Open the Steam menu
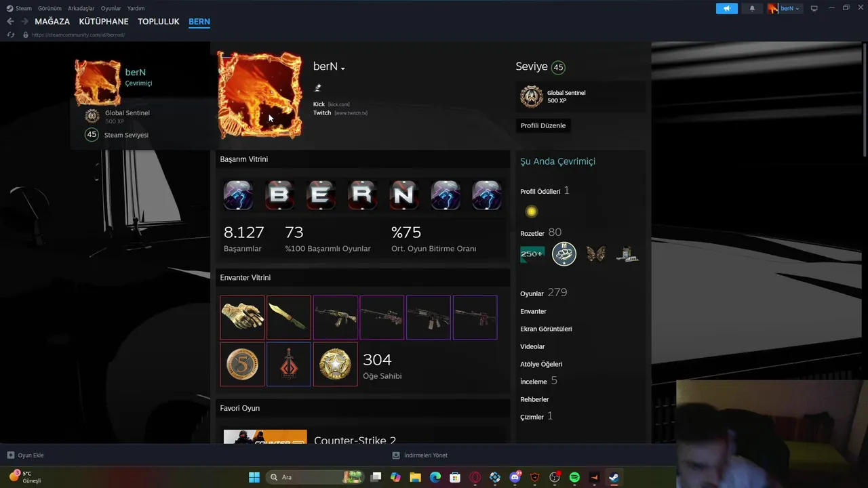The height and width of the screenshot is (488, 868). [19, 8]
